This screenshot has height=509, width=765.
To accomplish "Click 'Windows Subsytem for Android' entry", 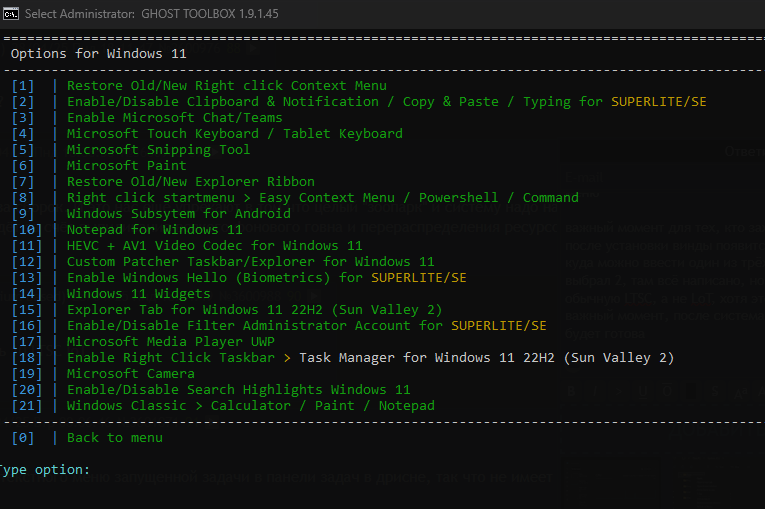I will (x=179, y=214).
